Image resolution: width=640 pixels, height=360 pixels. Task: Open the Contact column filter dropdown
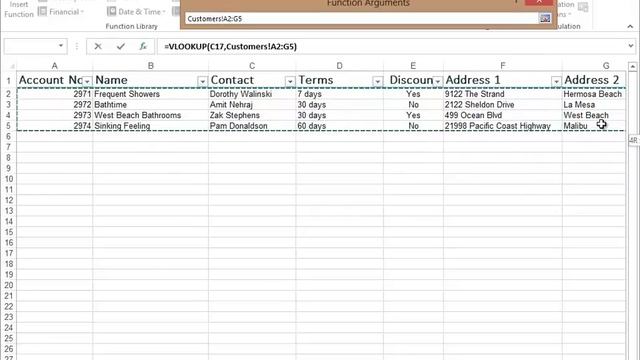(290, 81)
